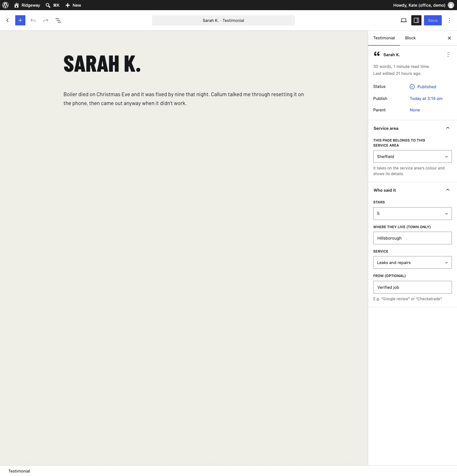457x476 pixels.
Task: Open the block inserter plus button
Action: point(20,20)
